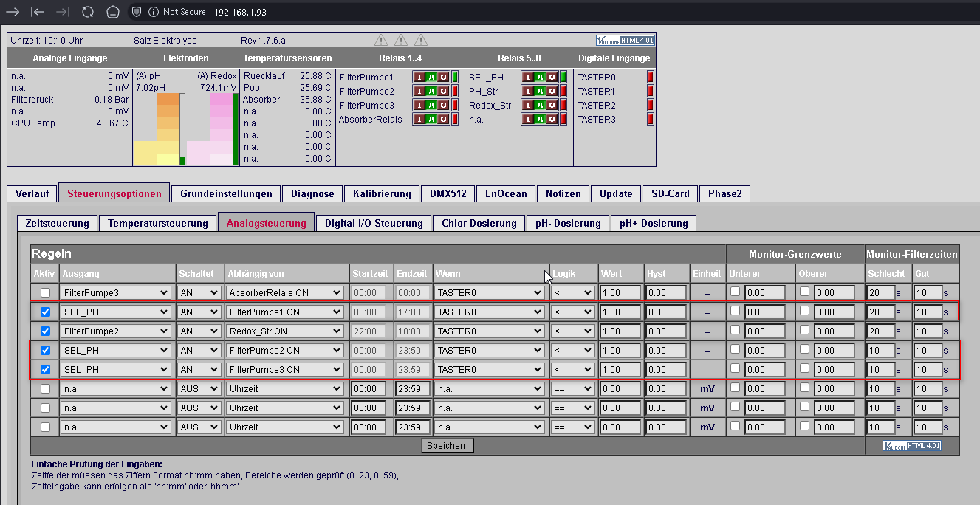Open the Verlauf tab
This screenshot has width=980, height=505.
(32, 193)
